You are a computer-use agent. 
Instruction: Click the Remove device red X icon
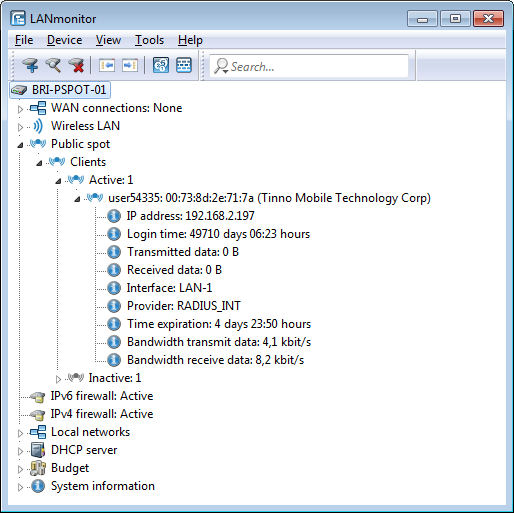pyautogui.click(x=76, y=65)
